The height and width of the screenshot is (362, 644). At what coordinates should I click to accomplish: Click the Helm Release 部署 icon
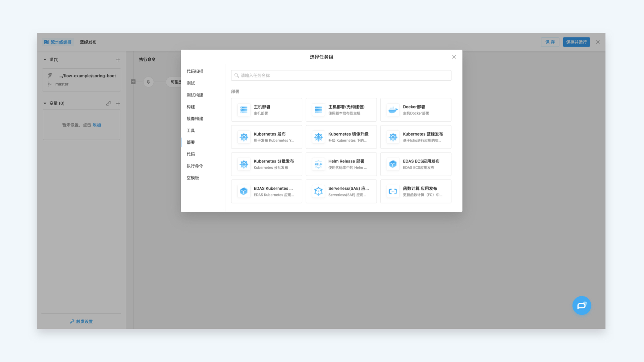tap(318, 164)
